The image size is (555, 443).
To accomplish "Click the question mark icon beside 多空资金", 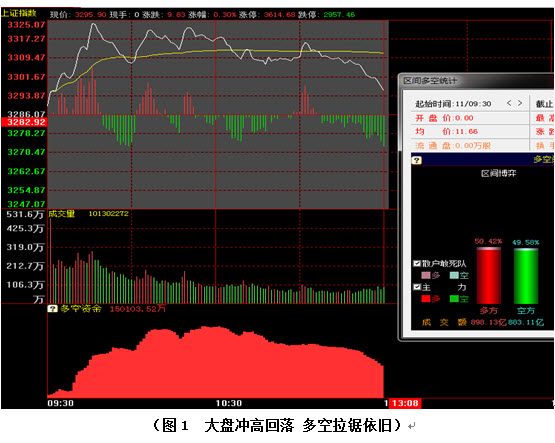I will pos(52,309).
